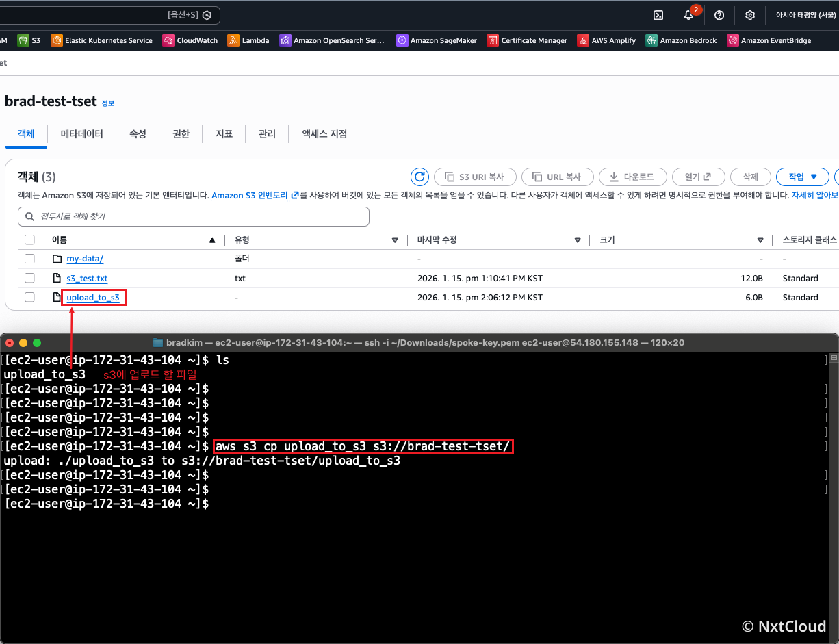
Task: Open the 작업 actions dropdown
Action: (803, 177)
